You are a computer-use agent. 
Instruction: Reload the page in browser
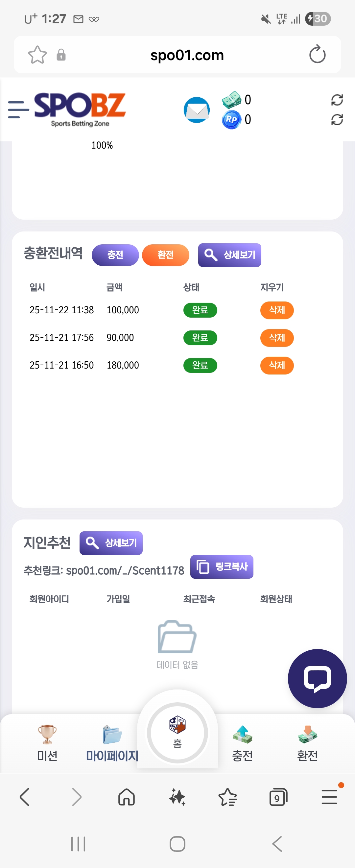tap(317, 55)
